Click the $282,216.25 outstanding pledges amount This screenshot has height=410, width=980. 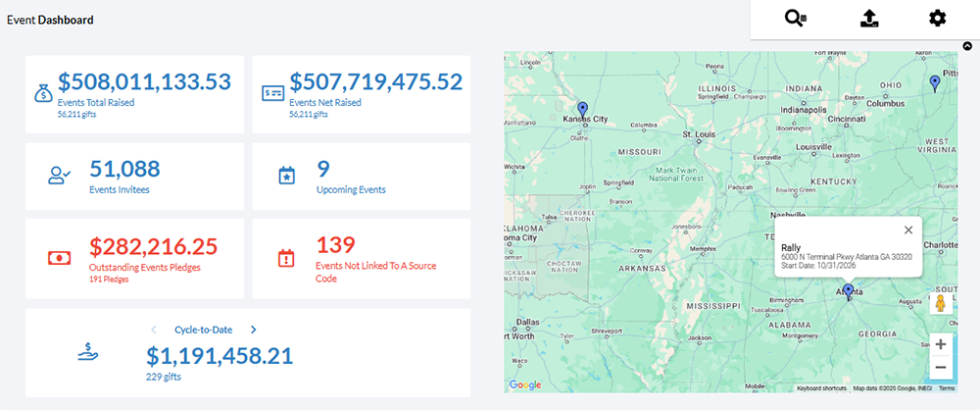[153, 246]
